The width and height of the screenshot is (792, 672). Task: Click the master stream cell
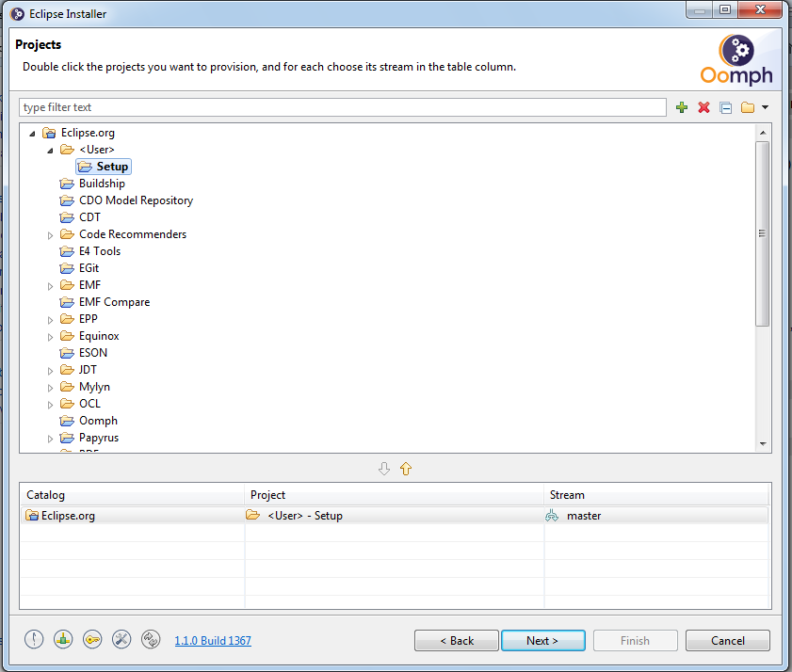click(656, 516)
